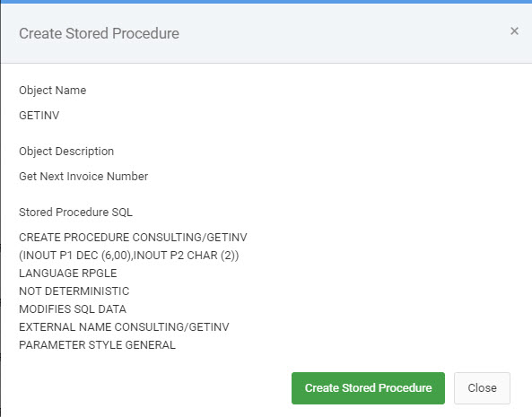
Task: Dismiss the dialog using the X icon
Action: pyautogui.click(x=514, y=30)
